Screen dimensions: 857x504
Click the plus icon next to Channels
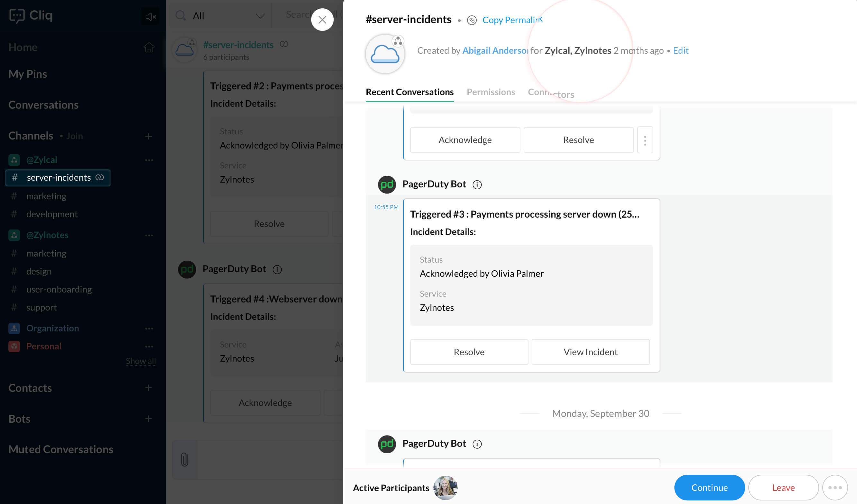pyautogui.click(x=148, y=136)
